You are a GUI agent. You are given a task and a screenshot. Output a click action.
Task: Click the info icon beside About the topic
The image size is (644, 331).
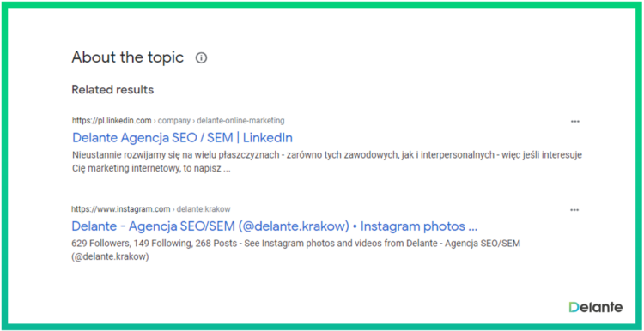pos(201,57)
